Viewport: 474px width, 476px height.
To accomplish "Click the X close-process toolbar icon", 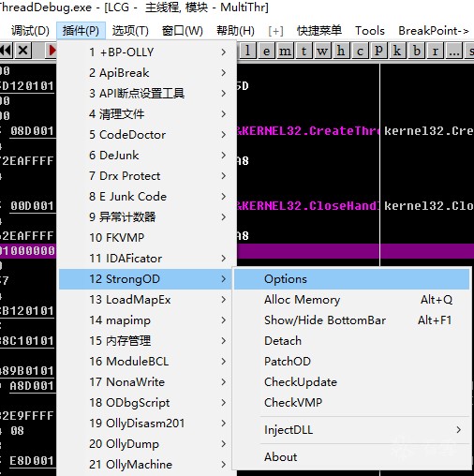I will [22, 51].
